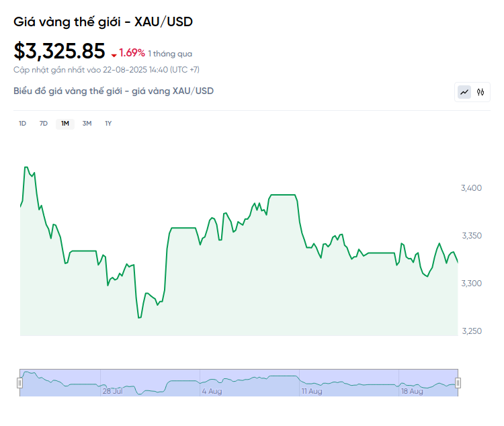Click the left range navigator handle
Viewport: 504px width, 426px height.
click(19, 383)
